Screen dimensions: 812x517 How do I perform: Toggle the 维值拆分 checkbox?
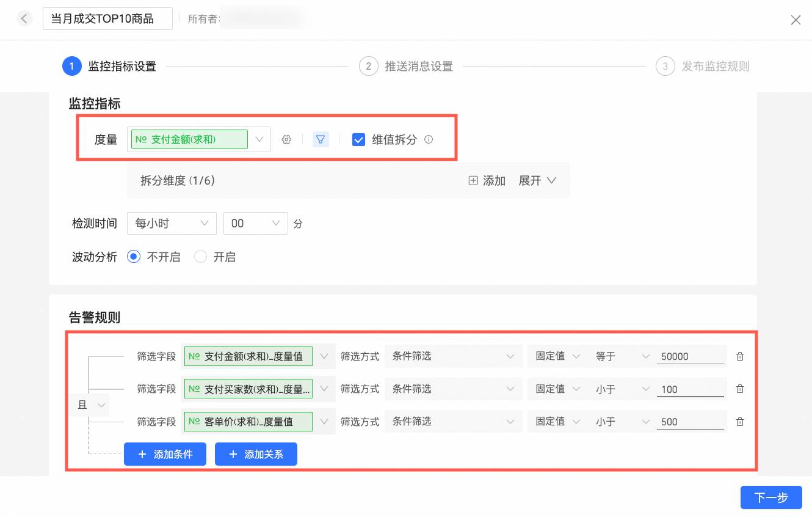359,139
